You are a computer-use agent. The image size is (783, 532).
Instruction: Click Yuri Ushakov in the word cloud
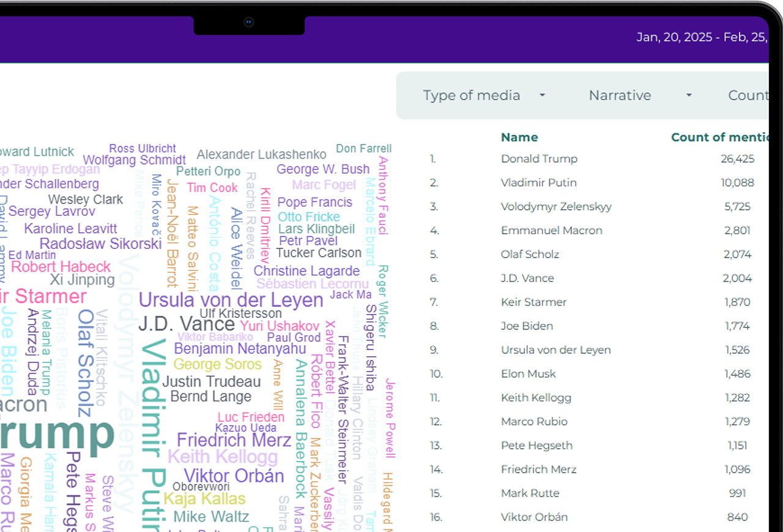pos(280,326)
